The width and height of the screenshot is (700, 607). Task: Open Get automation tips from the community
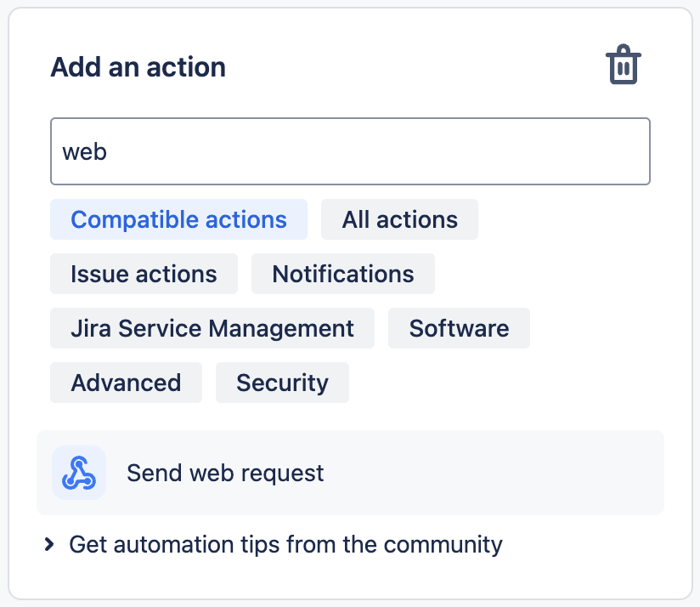pos(285,544)
